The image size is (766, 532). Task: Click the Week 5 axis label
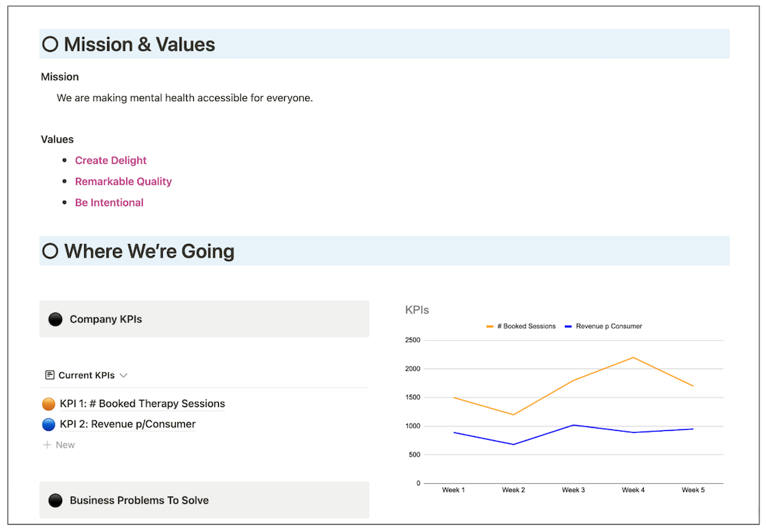[694, 490]
